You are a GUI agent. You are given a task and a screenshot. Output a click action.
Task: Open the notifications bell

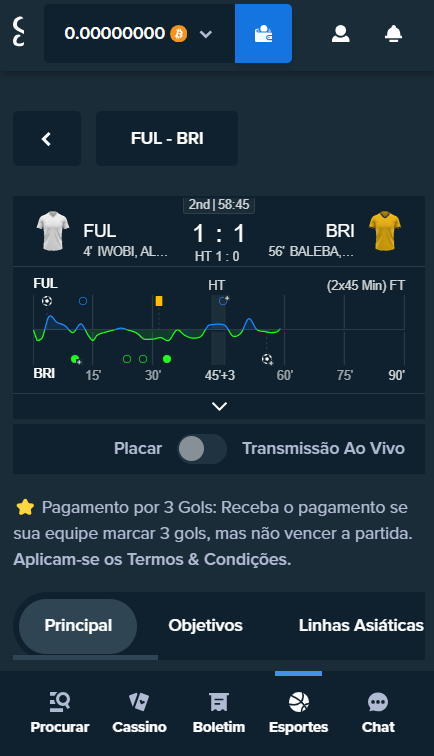[x=393, y=34]
